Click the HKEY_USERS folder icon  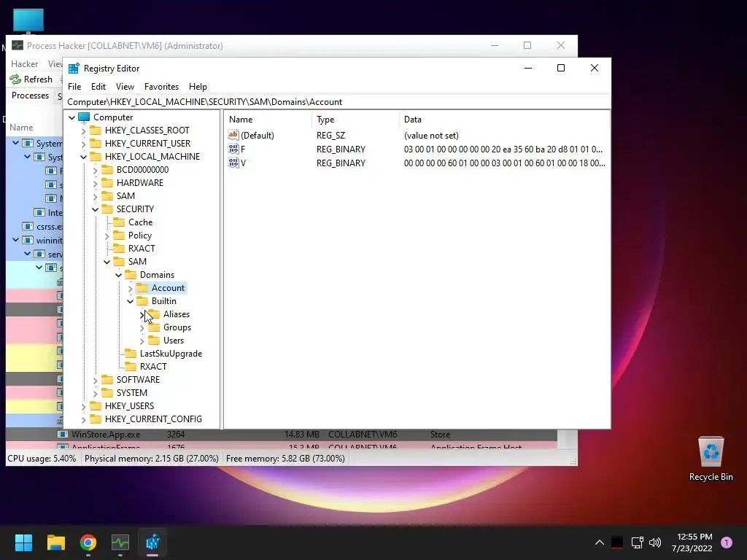[x=96, y=405]
